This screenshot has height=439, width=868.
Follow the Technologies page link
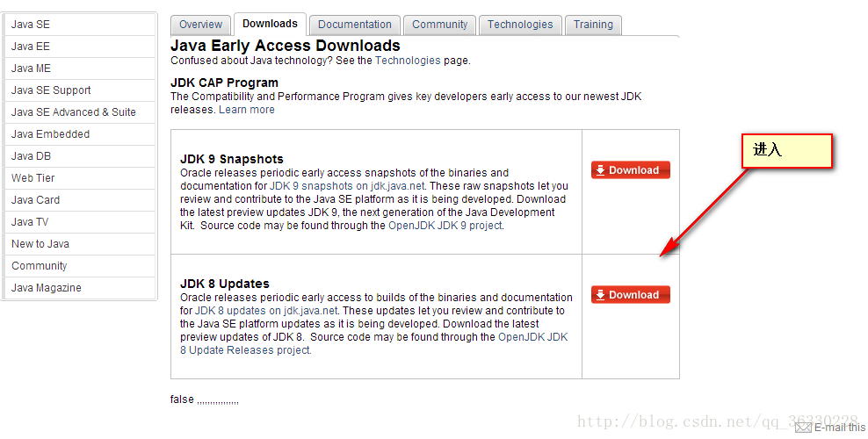pos(408,61)
